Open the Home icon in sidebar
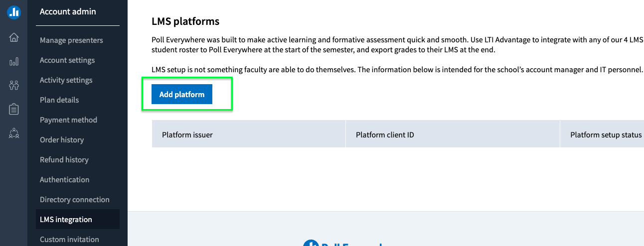Image resolution: width=644 pixels, height=246 pixels. (14, 37)
